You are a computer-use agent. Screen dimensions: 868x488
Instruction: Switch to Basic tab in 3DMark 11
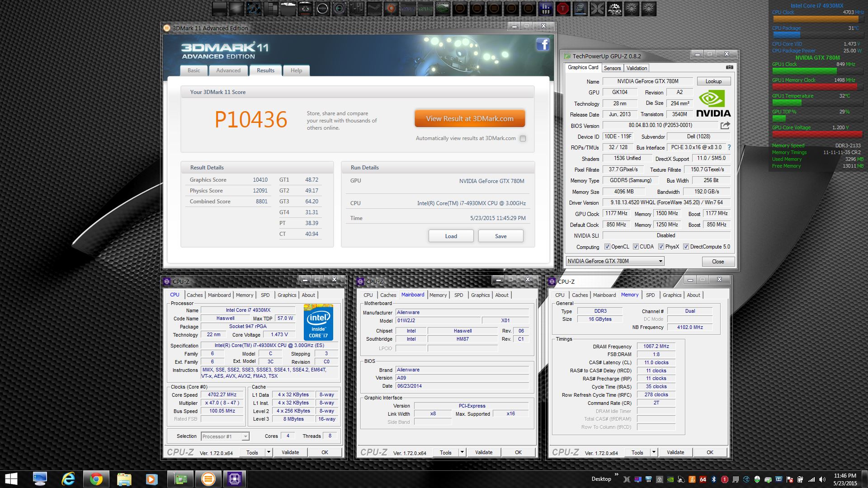click(194, 70)
